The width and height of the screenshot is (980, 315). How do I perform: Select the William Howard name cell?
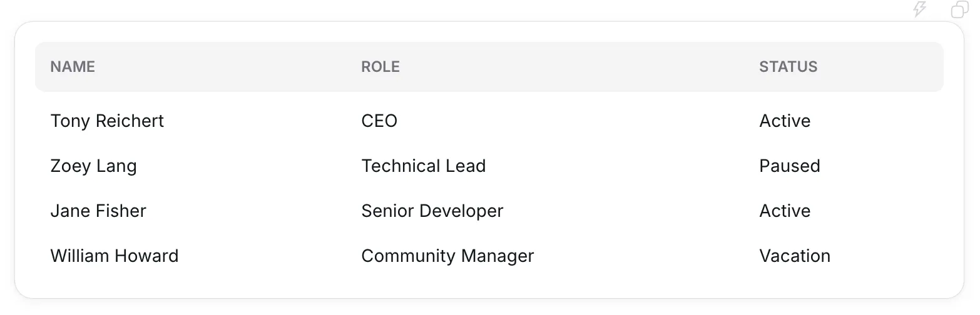click(x=115, y=256)
